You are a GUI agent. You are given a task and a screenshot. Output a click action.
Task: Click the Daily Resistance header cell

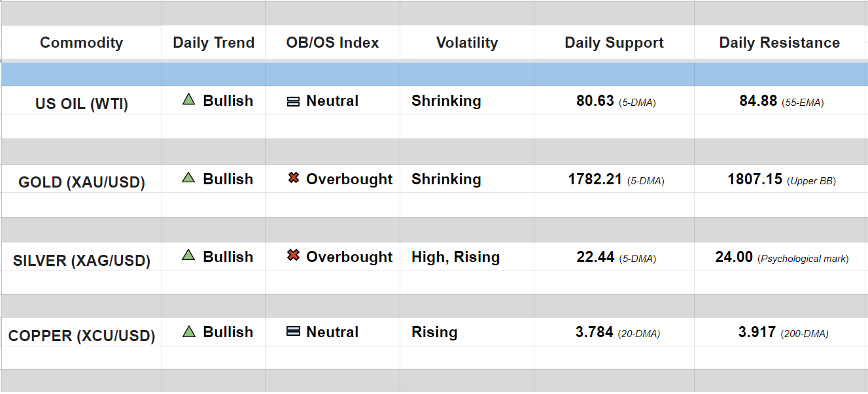tap(780, 43)
